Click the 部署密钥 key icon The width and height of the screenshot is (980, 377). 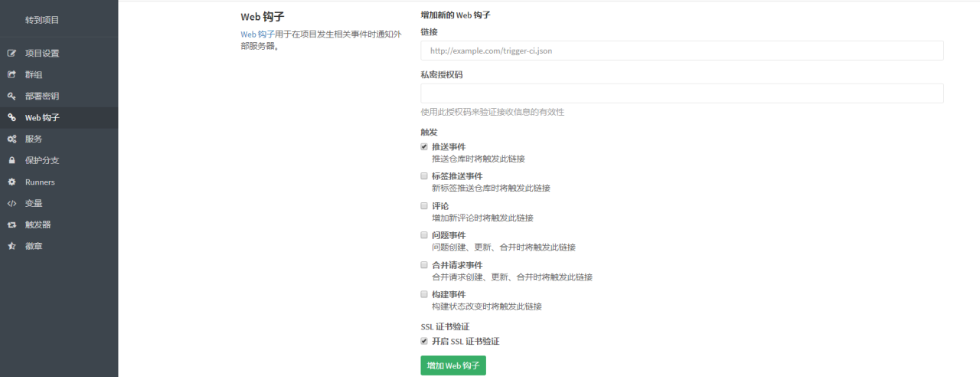click(11, 97)
